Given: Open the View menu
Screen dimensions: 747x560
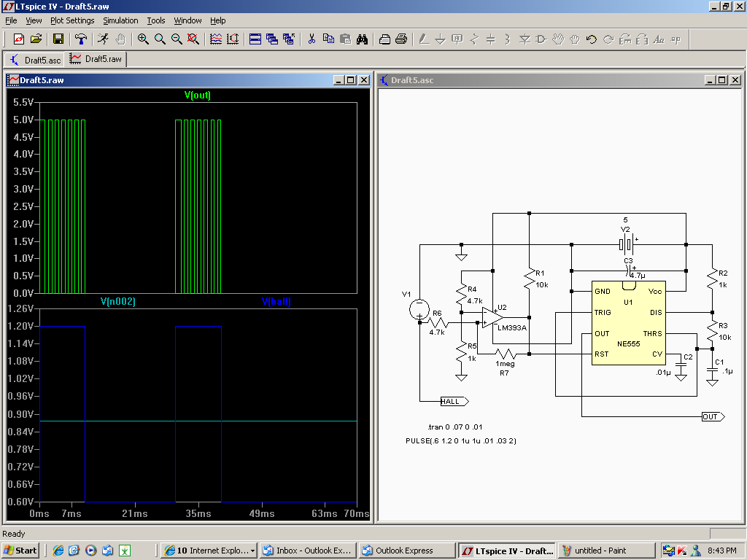Looking at the screenshot, I should pos(34,20).
